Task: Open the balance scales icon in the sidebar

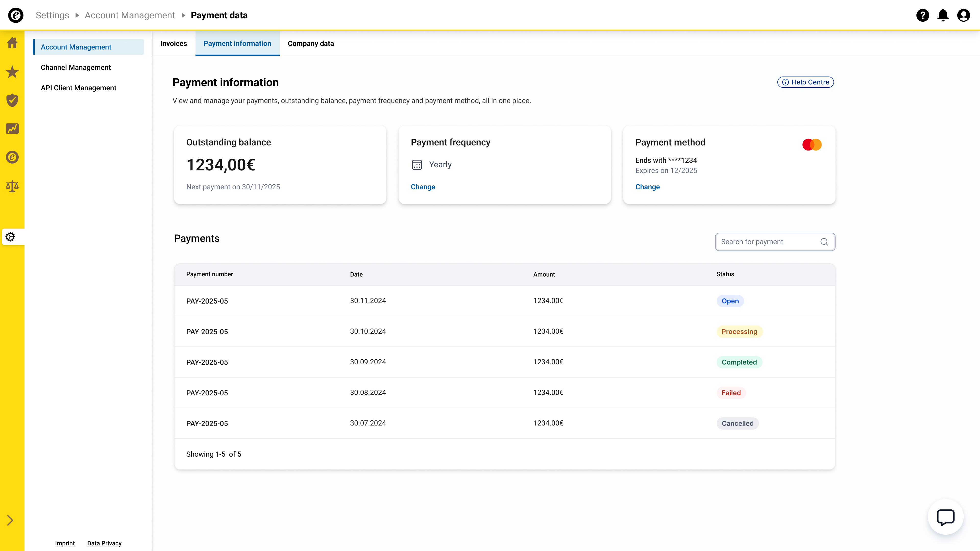Action: click(12, 186)
